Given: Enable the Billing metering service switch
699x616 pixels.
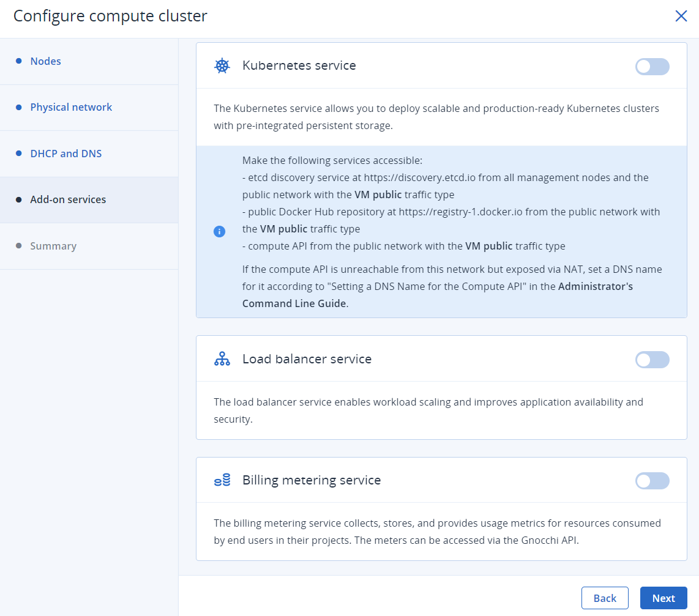Looking at the screenshot, I should pyautogui.click(x=652, y=481).
